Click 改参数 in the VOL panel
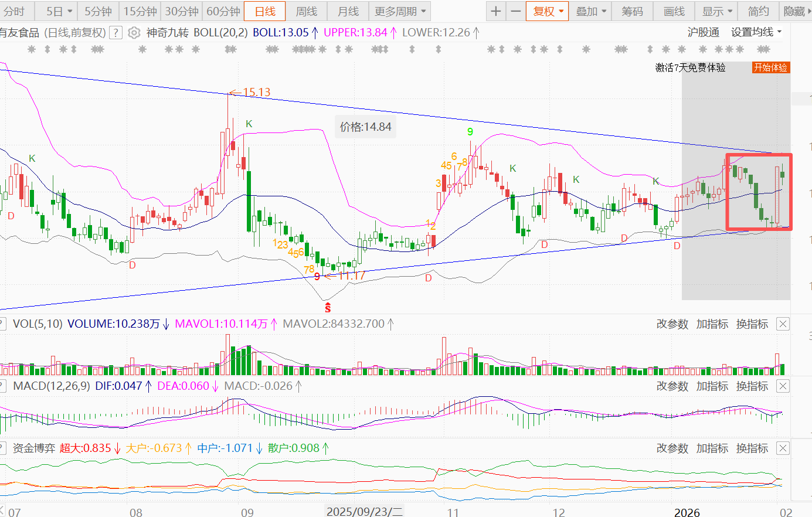The height and width of the screenshot is (517, 812). pyautogui.click(x=672, y=324)
